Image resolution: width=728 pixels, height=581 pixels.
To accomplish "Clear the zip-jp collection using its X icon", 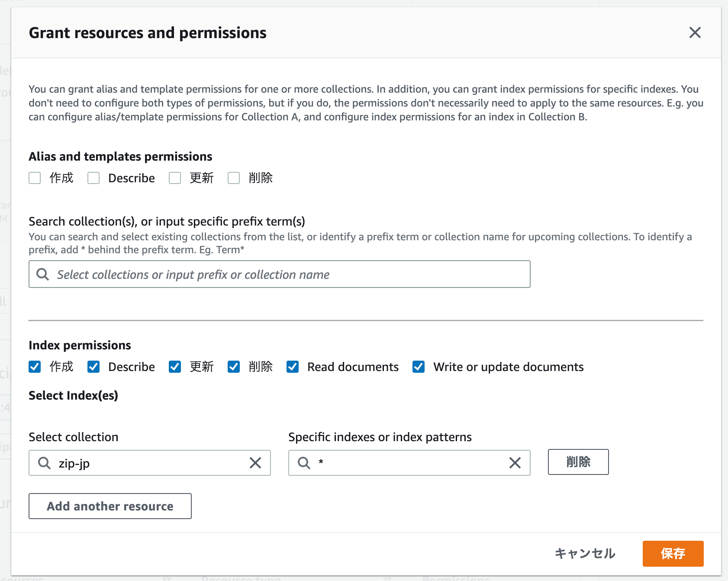I will pyautogui.click(x=255, y=463).
